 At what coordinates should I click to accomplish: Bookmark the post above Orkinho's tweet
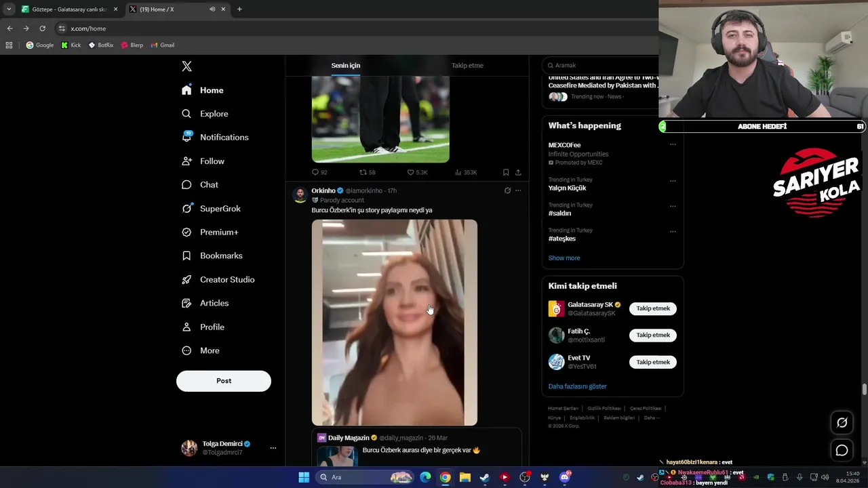(x=506, y=172)
